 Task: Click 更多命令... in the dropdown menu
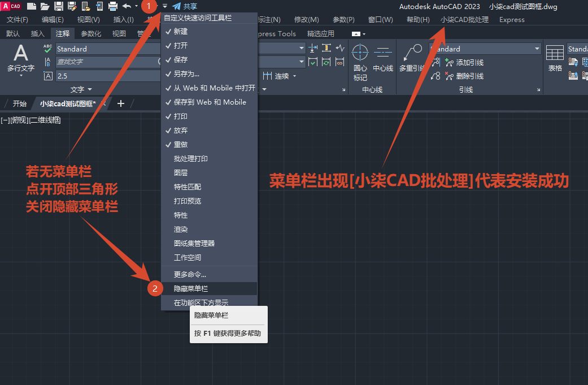point(209,275)
